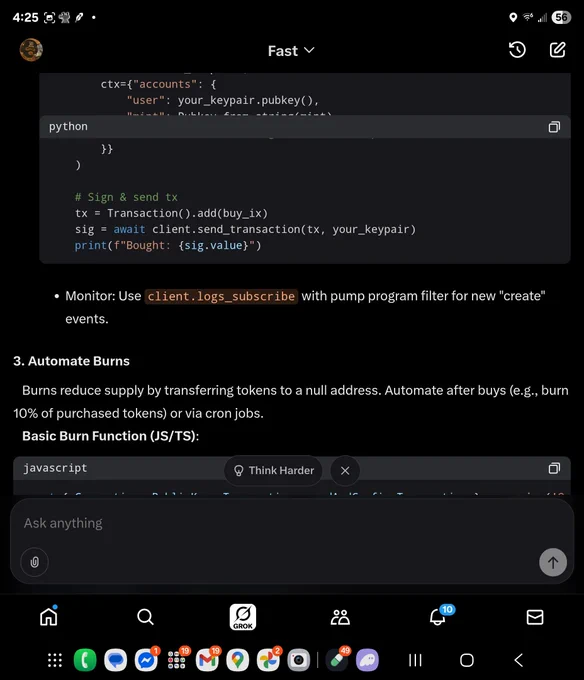Select the Grok tab
584x680 pixels.
point(243,617)
